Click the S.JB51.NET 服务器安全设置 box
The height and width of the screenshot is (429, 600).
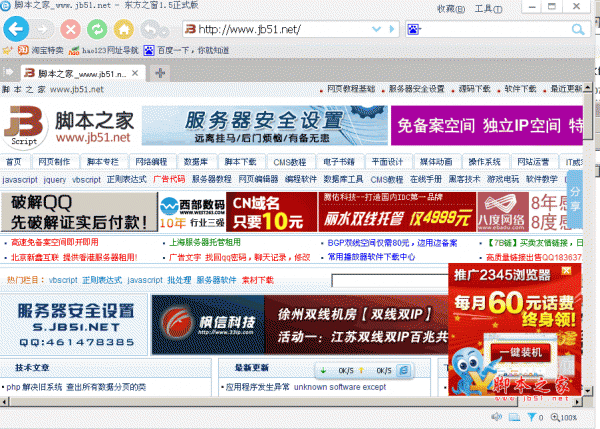74,325
